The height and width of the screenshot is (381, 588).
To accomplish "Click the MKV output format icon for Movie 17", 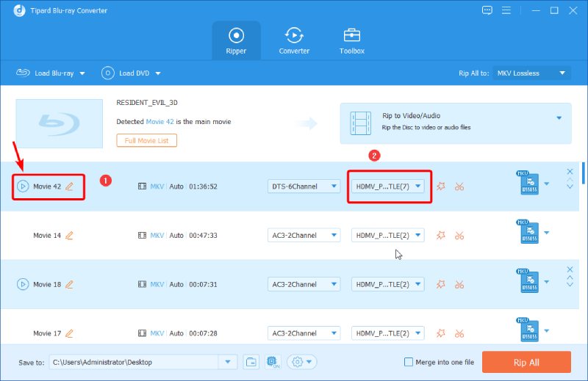I will (x=528, y=330).
